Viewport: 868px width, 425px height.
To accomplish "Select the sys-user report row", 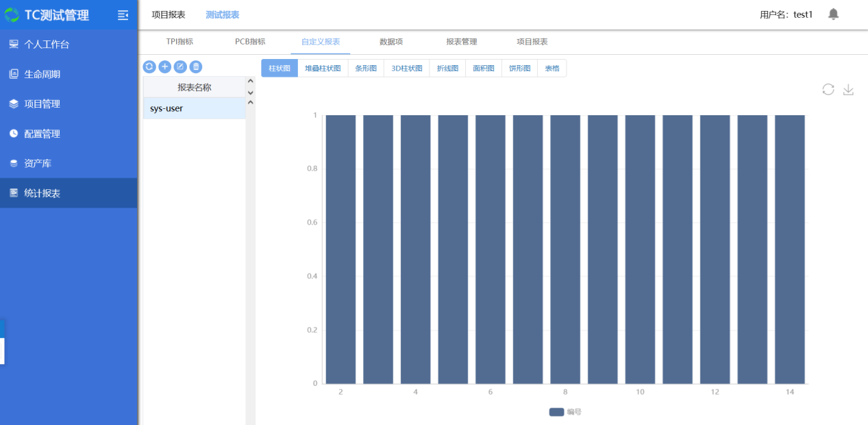I will click(x=194, y=108).
